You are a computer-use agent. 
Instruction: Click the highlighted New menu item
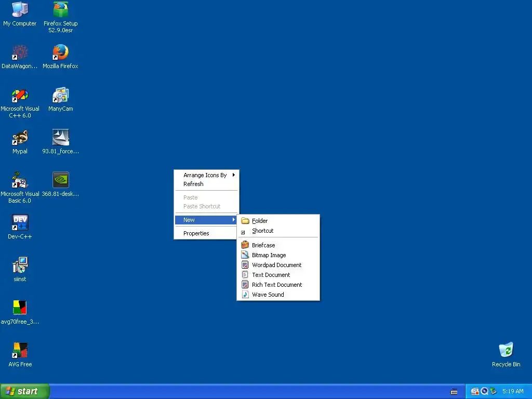[206, 220]
